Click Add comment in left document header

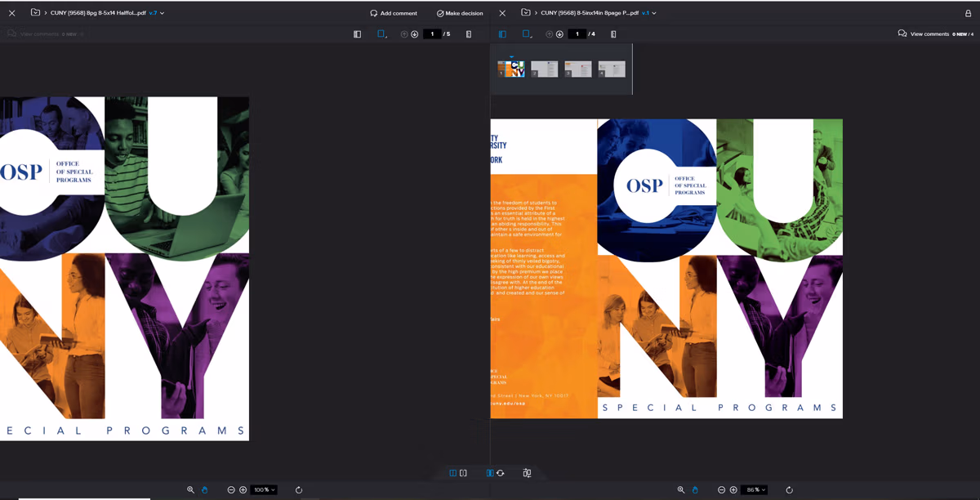click(394, 13)
